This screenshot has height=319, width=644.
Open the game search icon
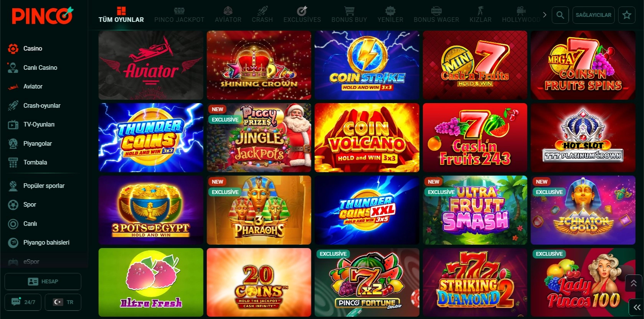(x=560, y=15)
